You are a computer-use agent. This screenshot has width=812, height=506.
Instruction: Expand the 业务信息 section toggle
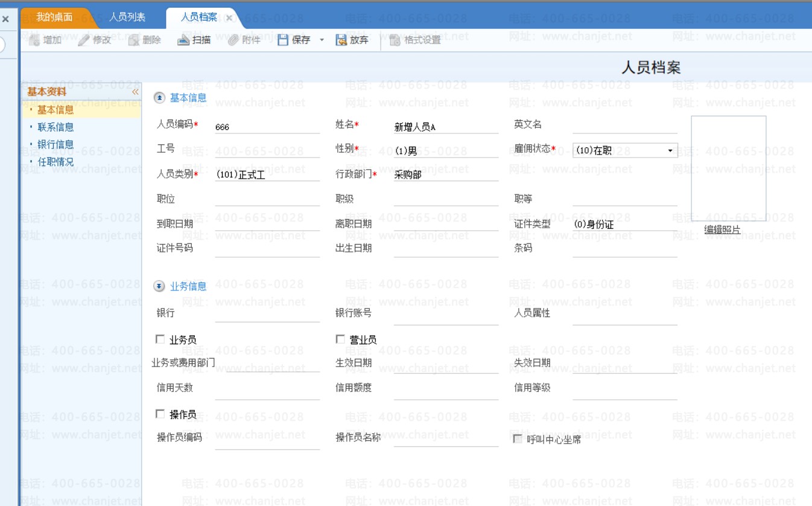[159, 286]
